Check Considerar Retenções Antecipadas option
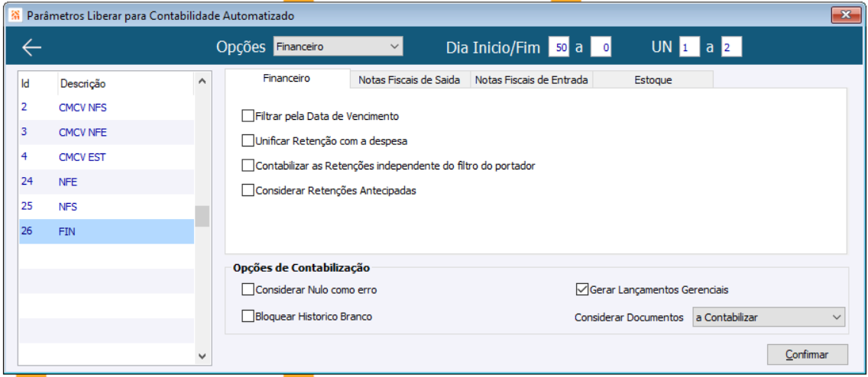Screen dimensions: 868x377 tap(248, 192)
